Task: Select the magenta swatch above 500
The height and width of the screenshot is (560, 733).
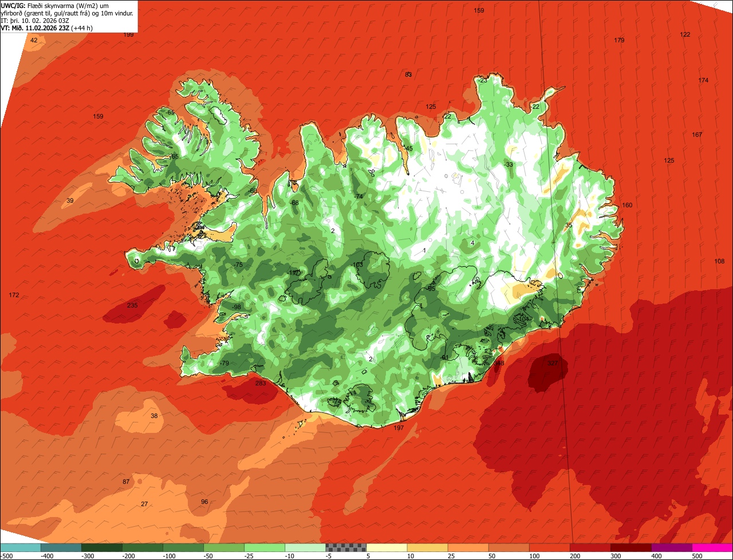Action: [712, 547]
